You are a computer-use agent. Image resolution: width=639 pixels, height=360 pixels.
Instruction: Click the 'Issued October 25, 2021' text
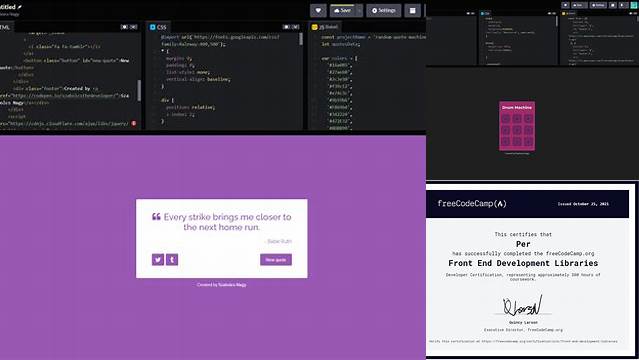583,204
